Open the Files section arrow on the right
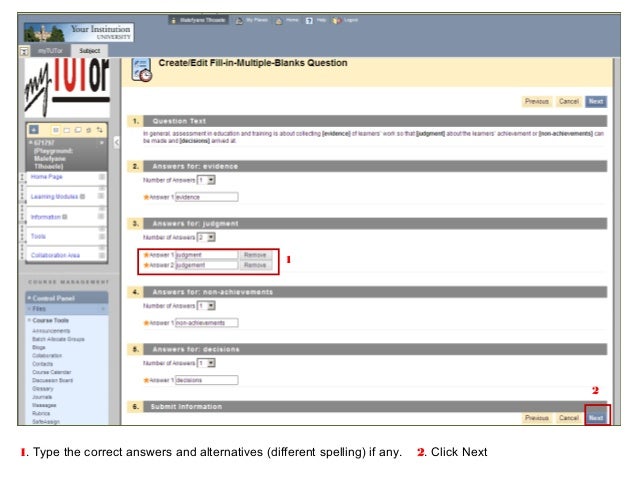 103,309
